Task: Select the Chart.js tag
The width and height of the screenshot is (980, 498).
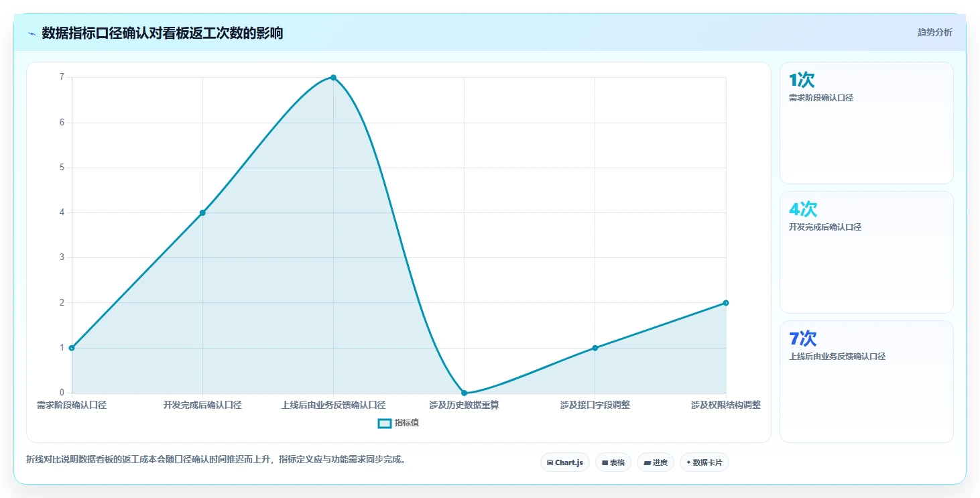Action: [x=565, y=462]
